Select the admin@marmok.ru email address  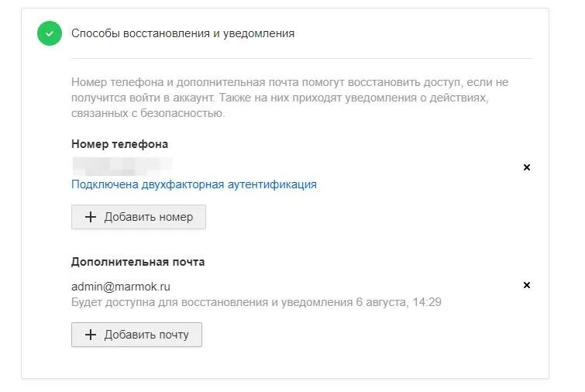coord(121,287)
